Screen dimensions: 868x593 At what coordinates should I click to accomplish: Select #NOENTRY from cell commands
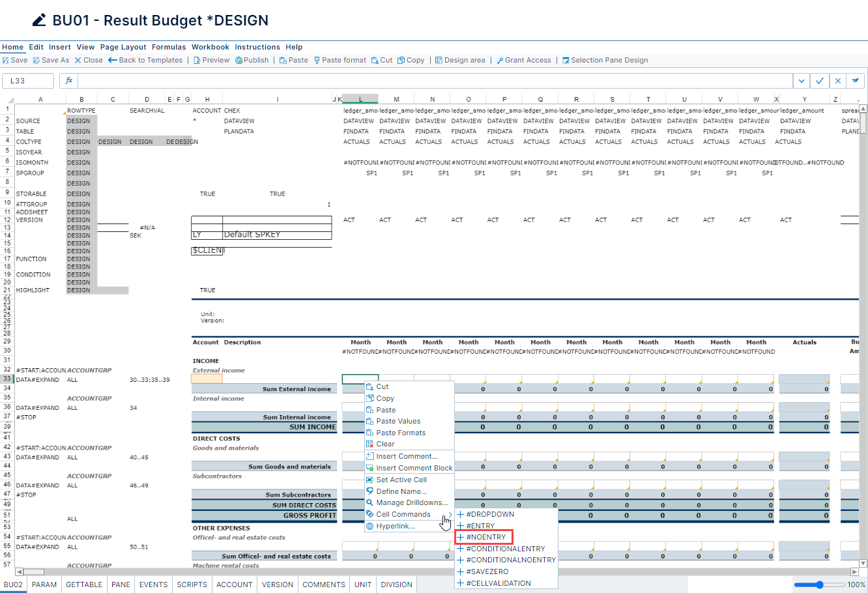point(485,538)
